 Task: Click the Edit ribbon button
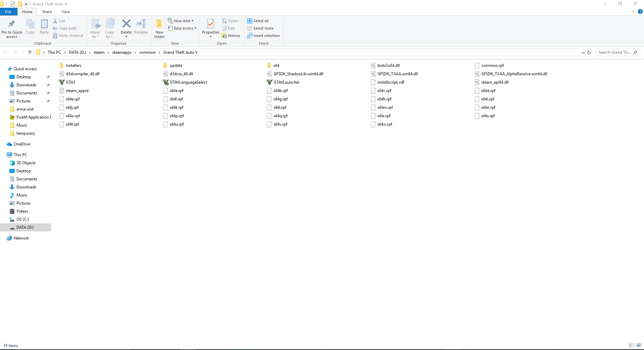tap(229, 28)
